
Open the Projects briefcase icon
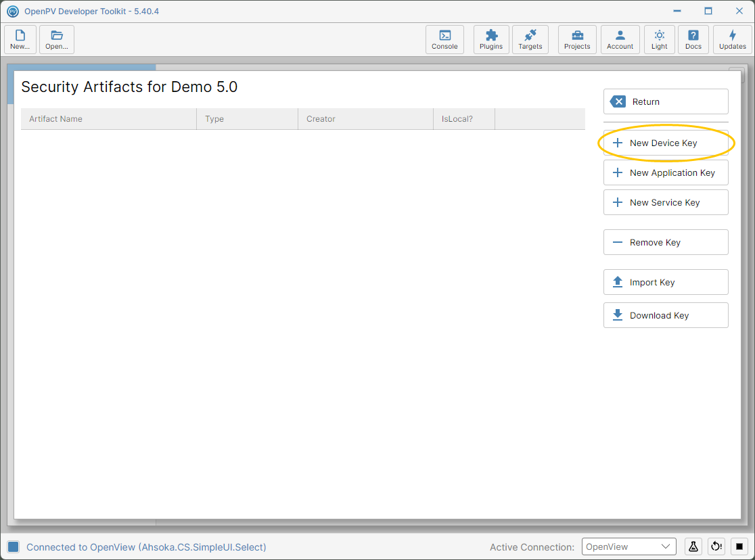pos(577,39)
